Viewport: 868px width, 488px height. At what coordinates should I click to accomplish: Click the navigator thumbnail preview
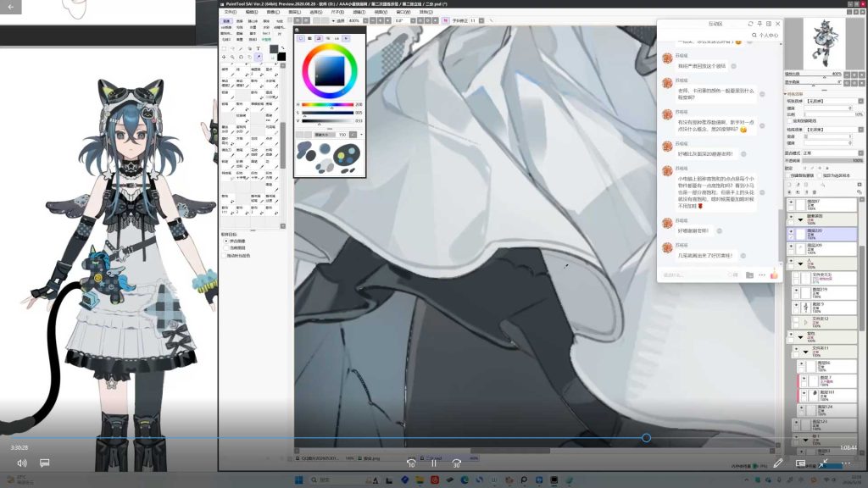(x=825, y=42)
